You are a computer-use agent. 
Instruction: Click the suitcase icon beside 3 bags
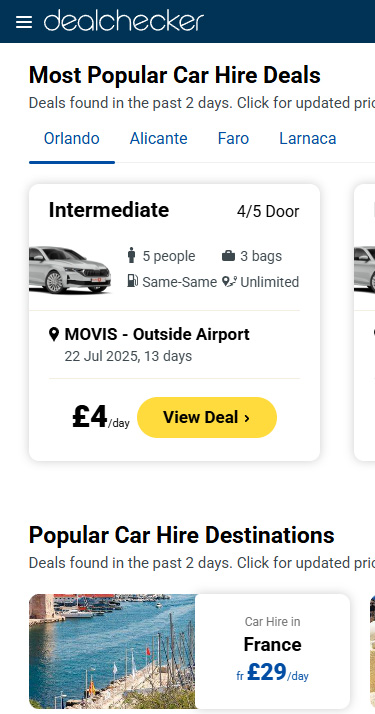pos(228,256)
